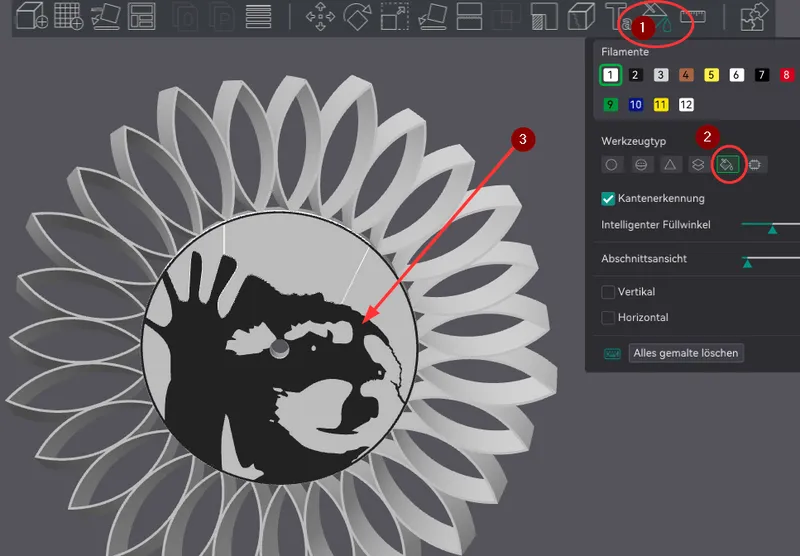Adjust the Abschnittsansicht slider
Screen dimensions: 800x556
coord(747,263)
